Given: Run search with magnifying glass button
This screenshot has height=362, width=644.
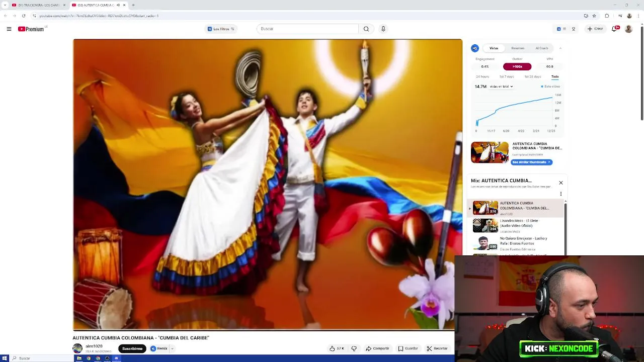Looking at the screenshot, I should tap(366, 29).
